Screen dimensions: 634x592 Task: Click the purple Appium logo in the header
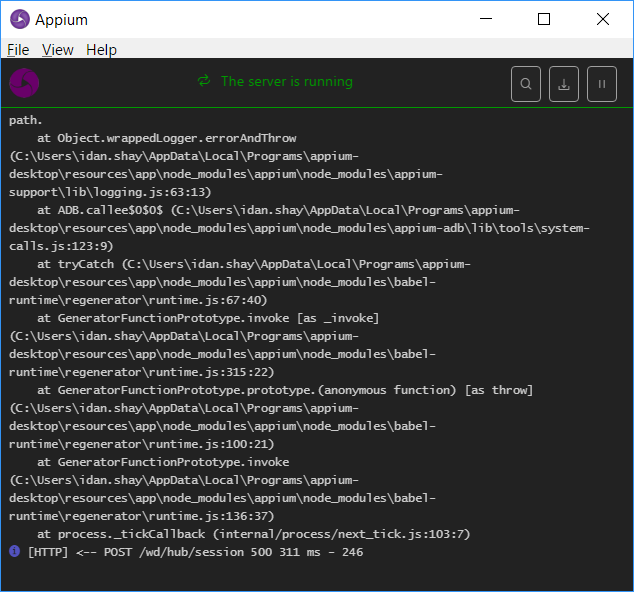pyautogui.click(x=24, y=83)
